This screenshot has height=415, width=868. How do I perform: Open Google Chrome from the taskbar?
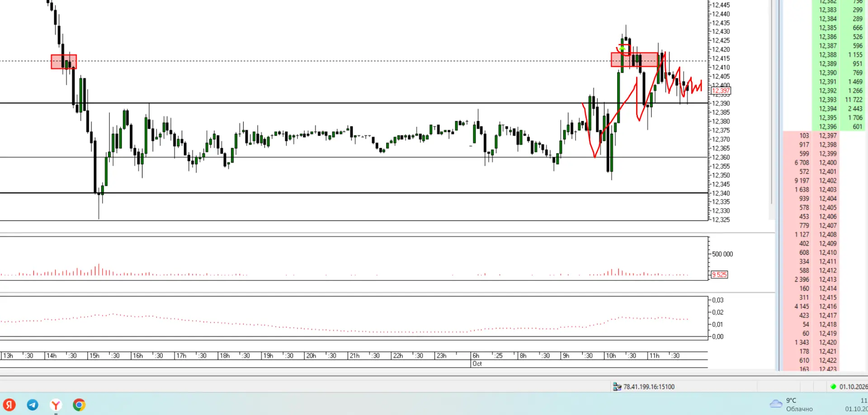pyautogui.click(x=79, y=405)
